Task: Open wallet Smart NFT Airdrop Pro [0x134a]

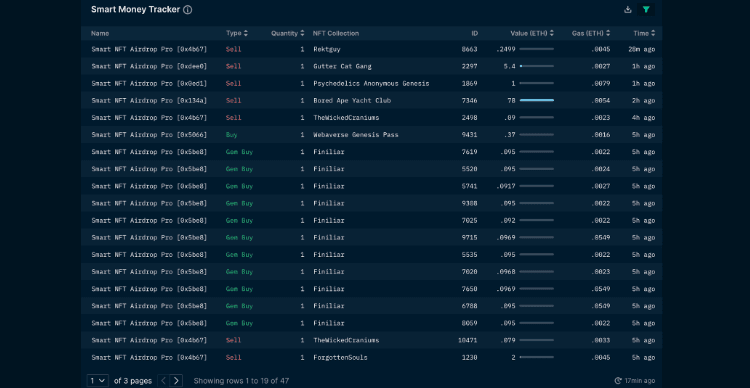Action: pyautogui.click(x=149, y=101)
